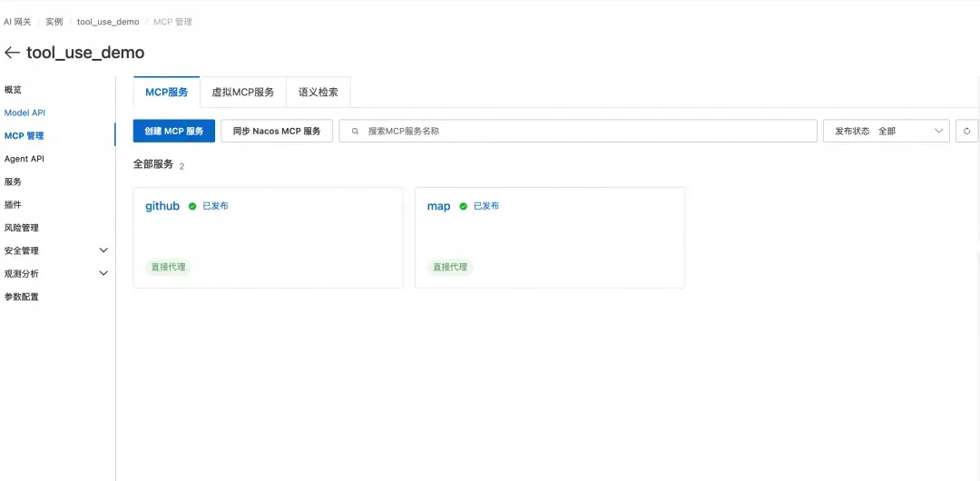Viewport: 980px width, 481px height.
Task: Click tool_use_demo in the breadcrumb
Action: (x=108, y=22)
